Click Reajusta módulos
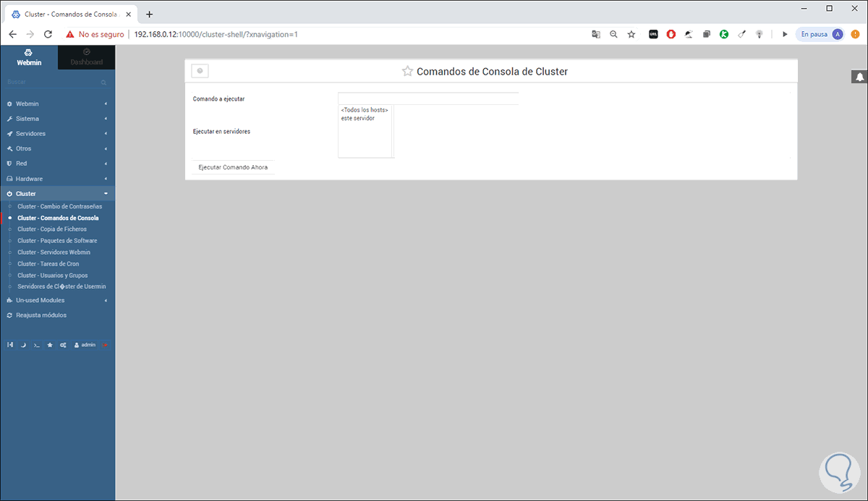 click(x=41, y=315)
